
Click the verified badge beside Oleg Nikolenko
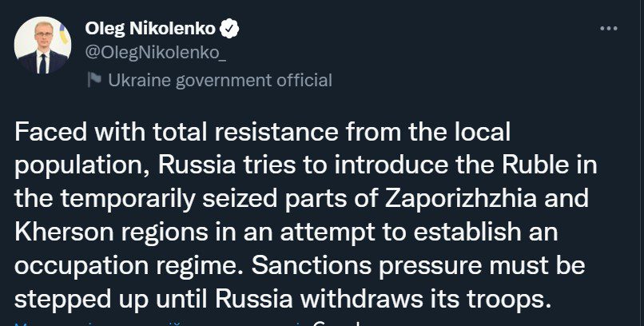tap(229, 30)
